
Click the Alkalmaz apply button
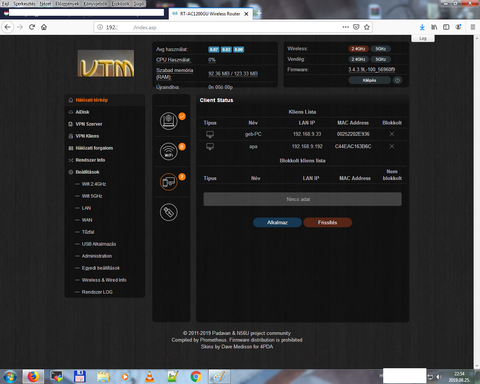pyautogui.click(x=277, y=222)
